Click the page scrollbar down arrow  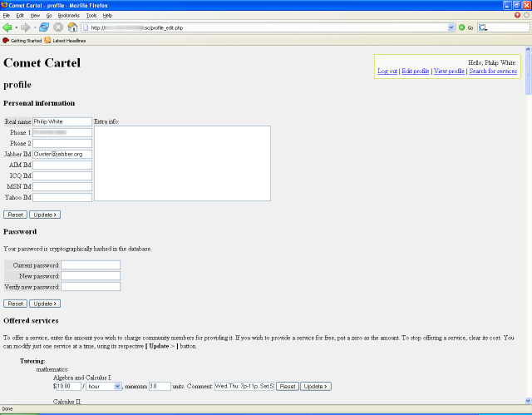pos(528,401)
